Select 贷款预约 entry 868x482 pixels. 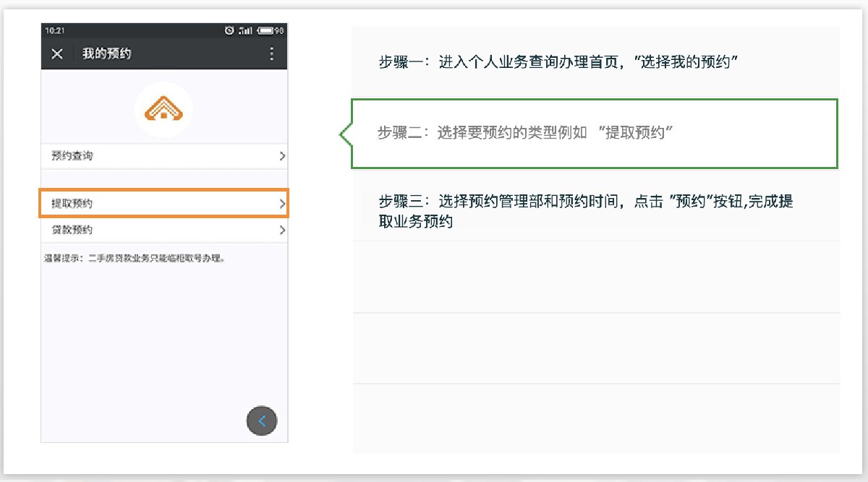coord(165,231)
